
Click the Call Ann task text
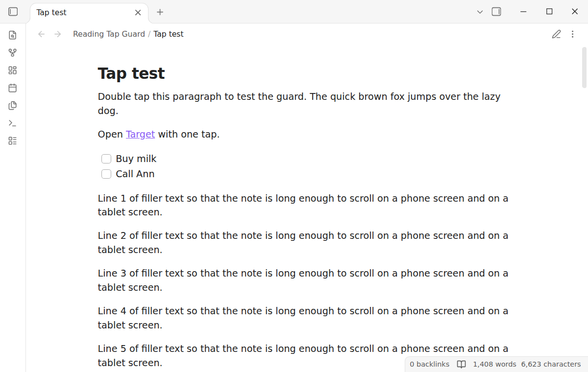click(135, 174)
